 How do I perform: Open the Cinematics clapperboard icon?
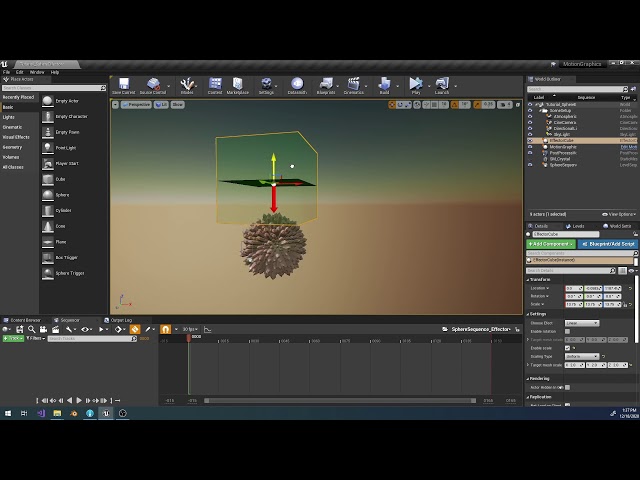click(353, 84)
